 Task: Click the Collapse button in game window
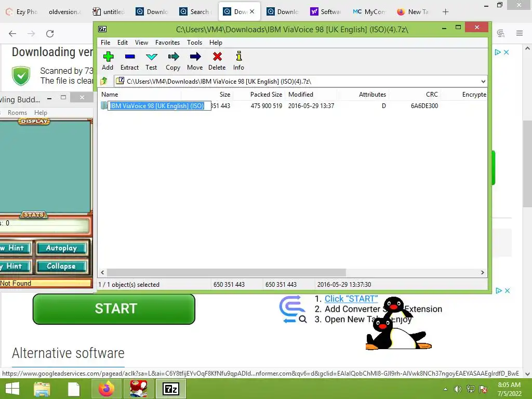[61, 267]
